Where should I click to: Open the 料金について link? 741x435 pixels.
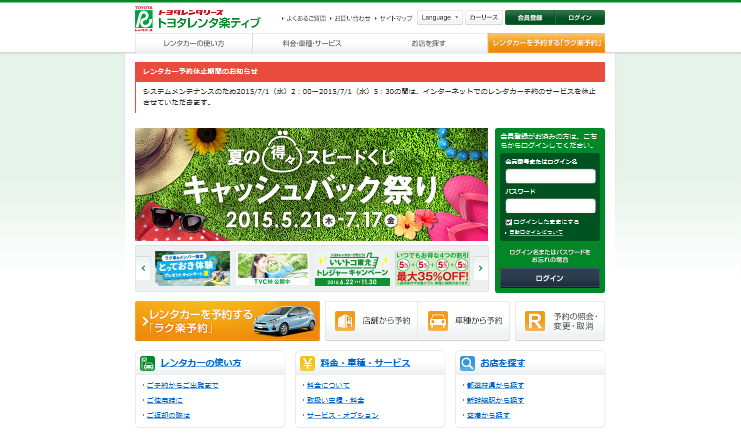coord(328,385)
